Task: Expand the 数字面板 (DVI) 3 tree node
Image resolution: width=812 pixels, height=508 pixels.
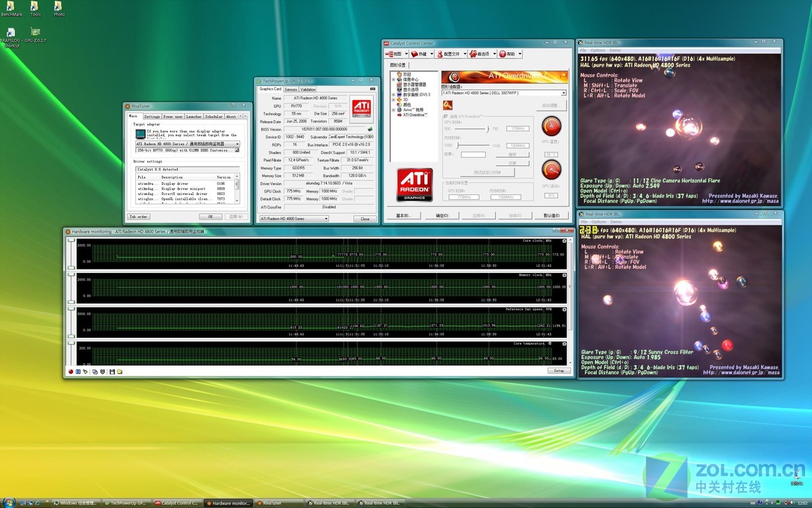Action: 394,94
